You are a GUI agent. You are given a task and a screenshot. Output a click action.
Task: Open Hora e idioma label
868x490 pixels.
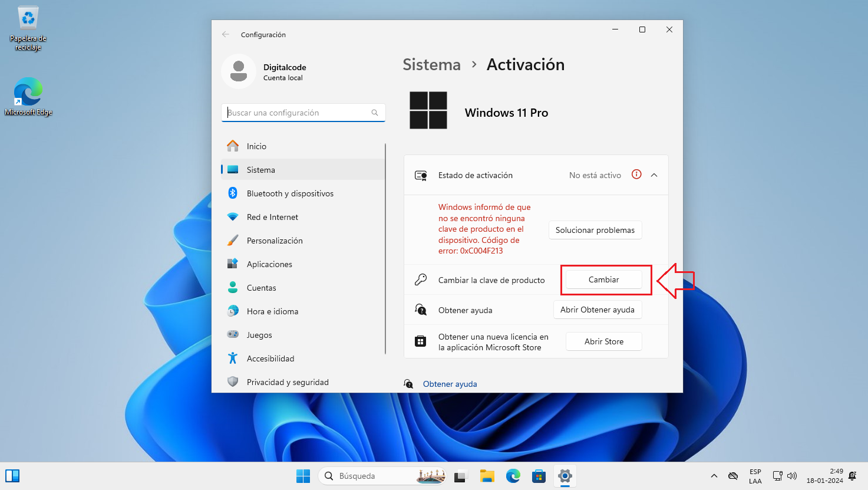coord(272,311)
